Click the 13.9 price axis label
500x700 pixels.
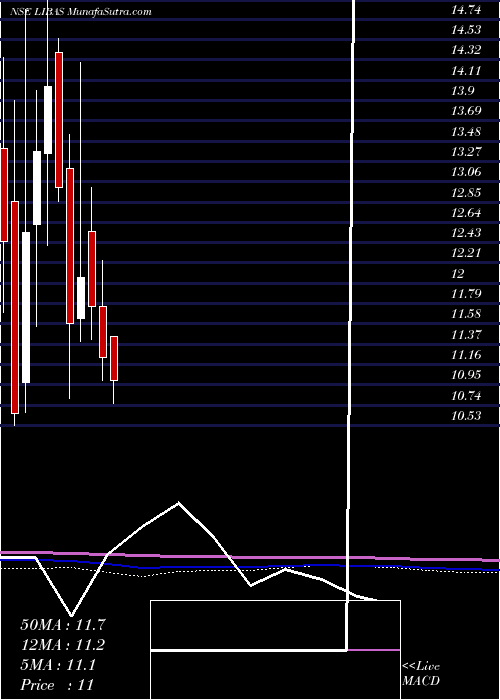click(463, 91)
